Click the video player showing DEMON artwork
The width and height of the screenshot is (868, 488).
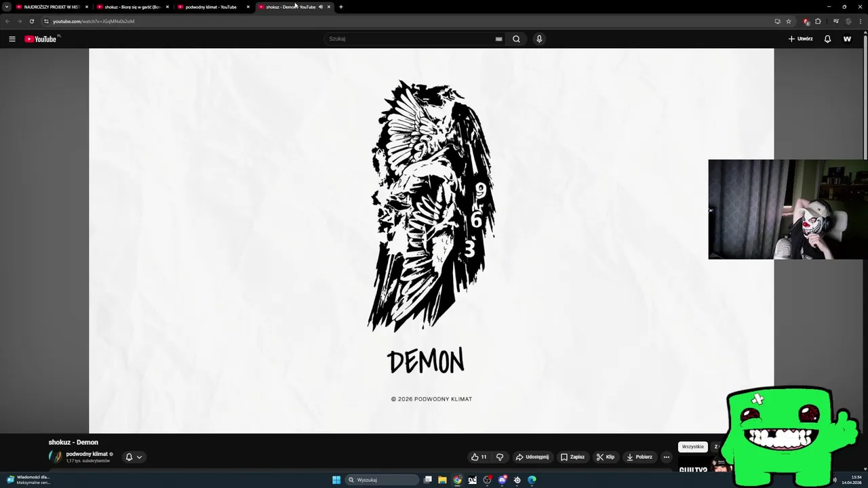pos(431,241)
